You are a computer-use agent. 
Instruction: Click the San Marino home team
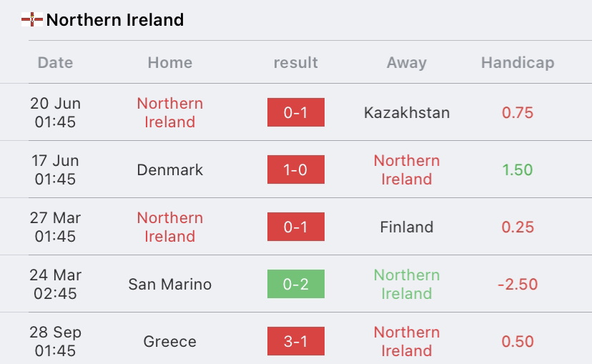pyautogui.click(x=170, y=285)
